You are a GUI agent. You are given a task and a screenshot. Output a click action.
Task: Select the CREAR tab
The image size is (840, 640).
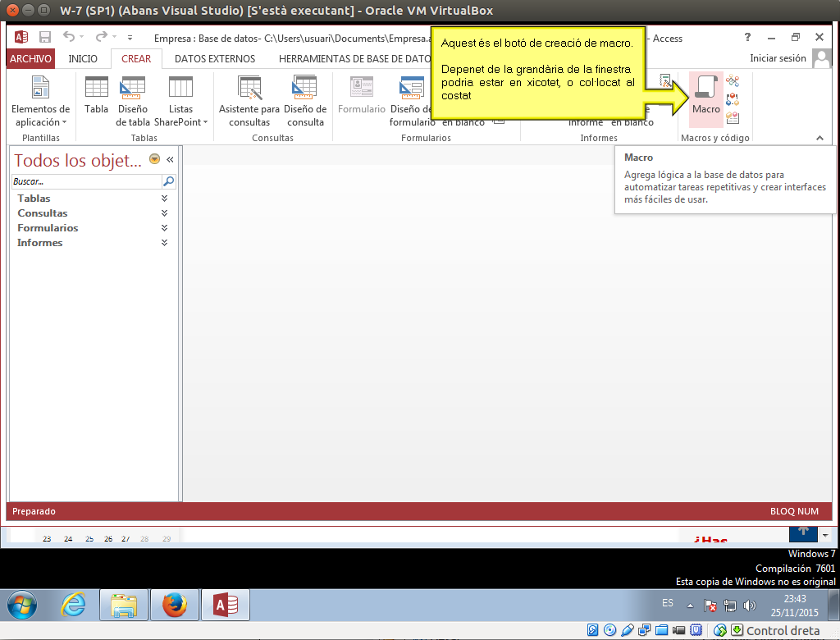coord(136,58)
